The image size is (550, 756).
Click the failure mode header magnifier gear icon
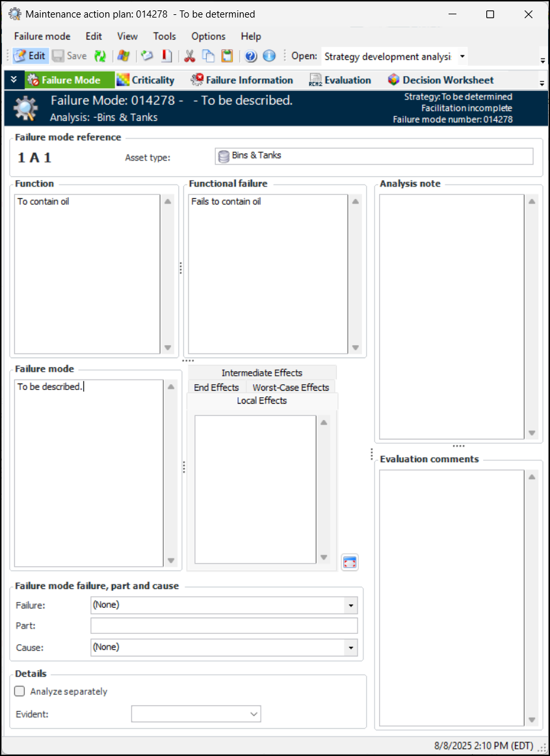25,109
